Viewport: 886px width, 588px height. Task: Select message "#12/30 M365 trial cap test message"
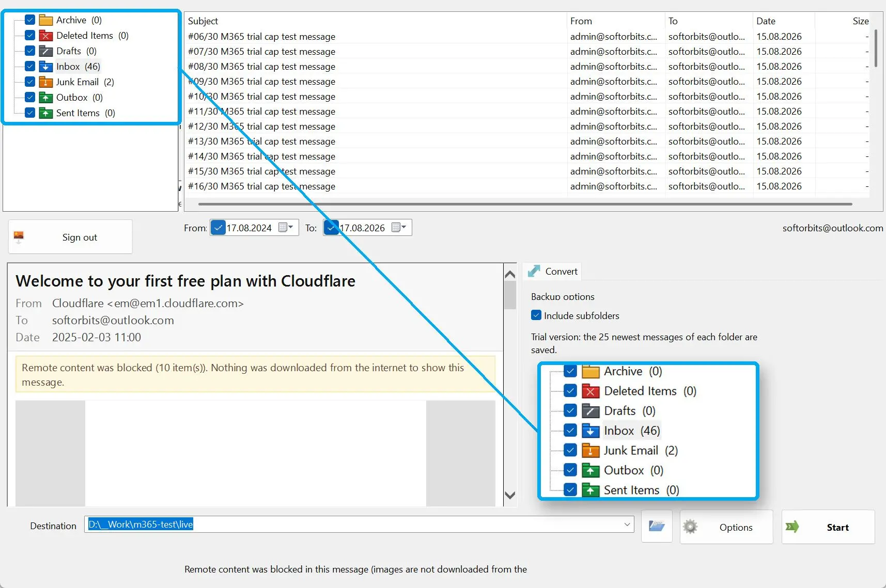click(x=527, y=126)
